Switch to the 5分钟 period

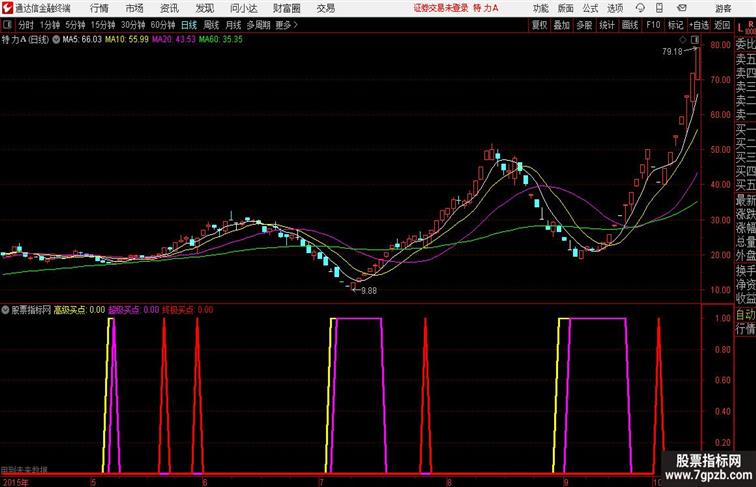(x=75, y=25)
